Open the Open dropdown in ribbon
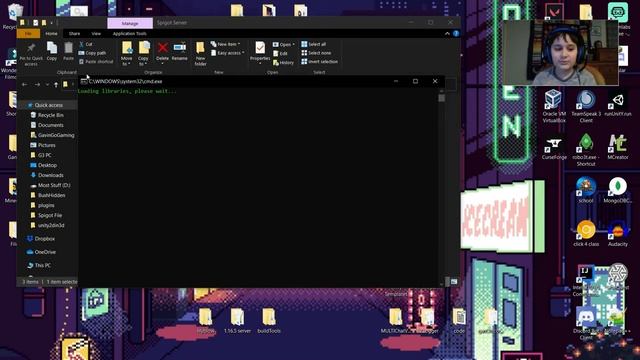Screen dimensions: 640x360 click(x=284, y=44)
